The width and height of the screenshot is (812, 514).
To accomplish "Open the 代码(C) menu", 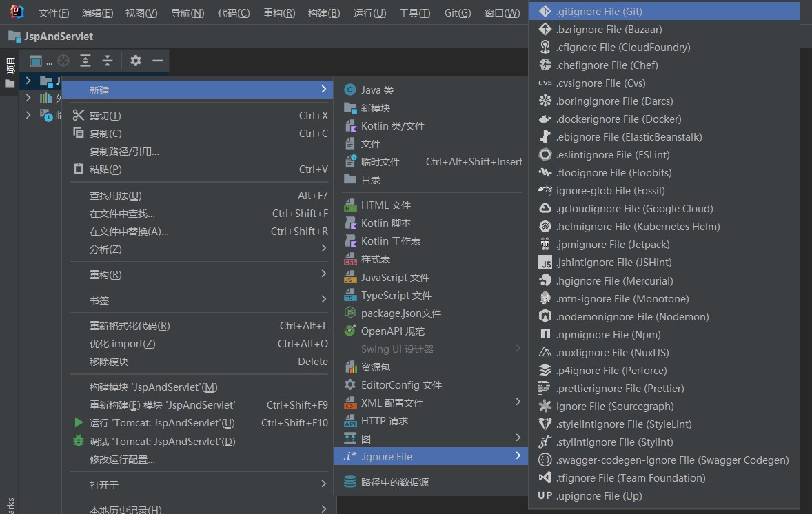I will click(x=234, y=12).
